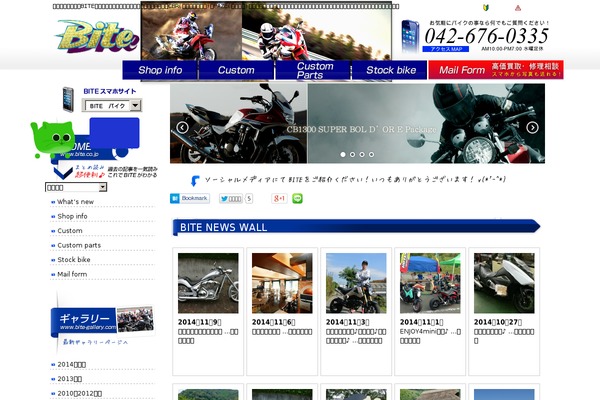Click the まとめ読み down-arrow banner
Image resolution: width=600 pixels, height=400 pixels.
[105, 172]
